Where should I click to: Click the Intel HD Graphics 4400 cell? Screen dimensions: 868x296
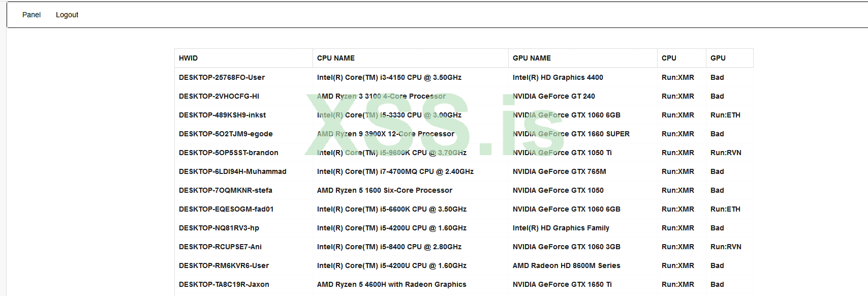(558, 77)
